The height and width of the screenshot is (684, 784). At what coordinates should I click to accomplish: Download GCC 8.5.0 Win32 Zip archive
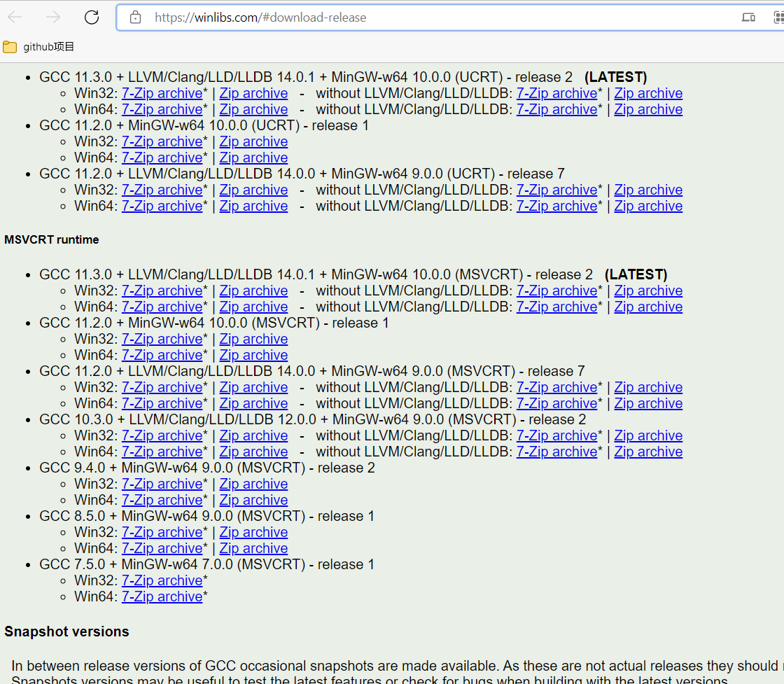pyautogui.click(x=253, y=533)
